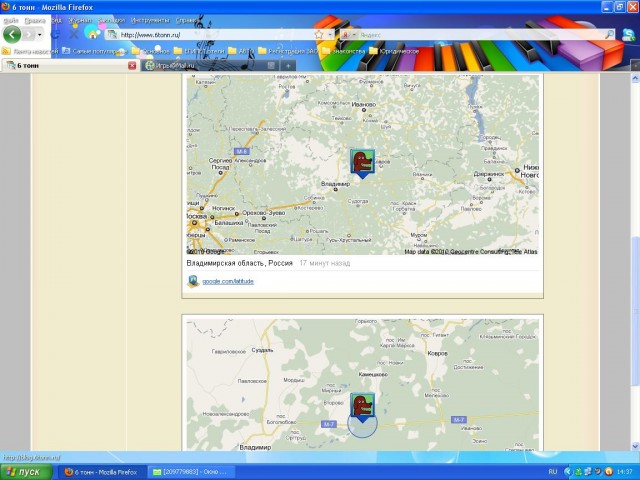Click the 17 минут назад timestamp
Viewport: 640px width, 480px height.
click(325, 263)
